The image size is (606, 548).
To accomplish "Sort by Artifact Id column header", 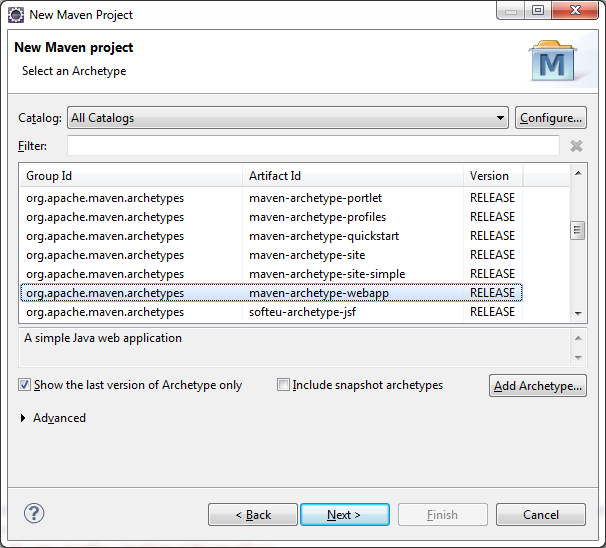I will [x=353, y=176].
